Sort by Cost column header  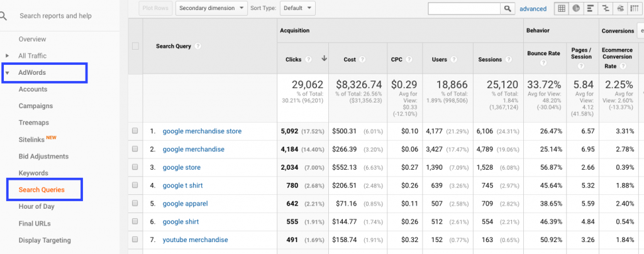pyautogui.click(x=350, y=60)
